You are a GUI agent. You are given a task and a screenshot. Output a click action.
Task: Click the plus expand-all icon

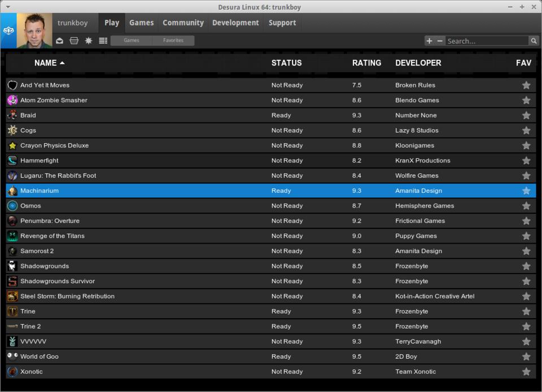point(430,41)
